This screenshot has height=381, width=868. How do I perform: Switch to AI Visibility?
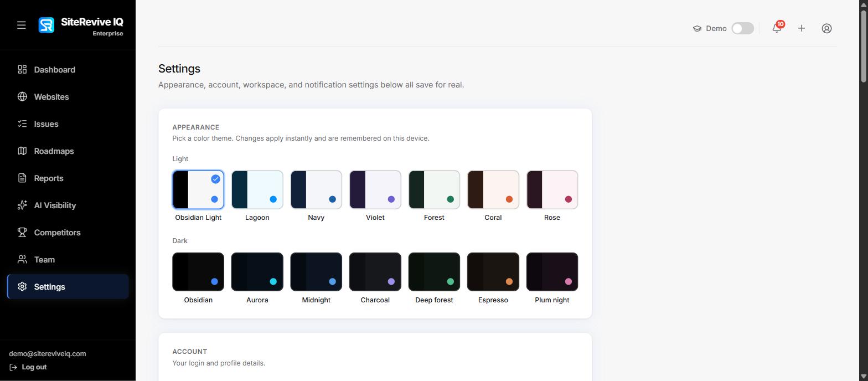[x=68, y=205]
